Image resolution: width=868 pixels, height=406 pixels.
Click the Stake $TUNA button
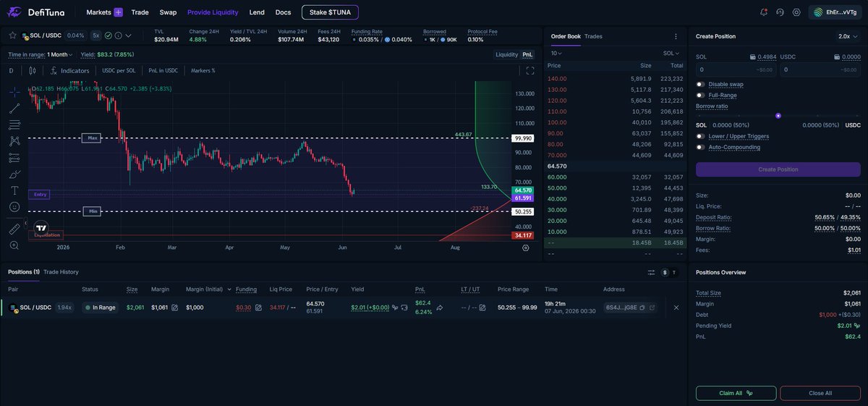pyautogui.click(x=330, y=12)
